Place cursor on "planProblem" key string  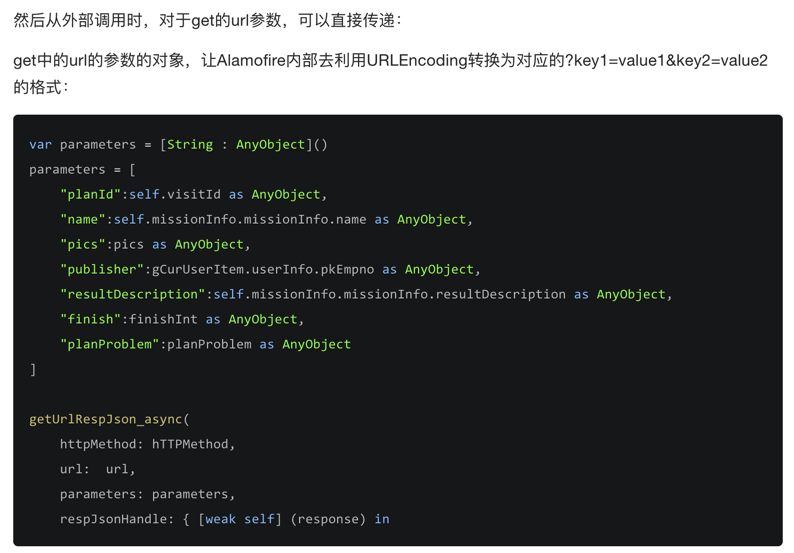109,344
